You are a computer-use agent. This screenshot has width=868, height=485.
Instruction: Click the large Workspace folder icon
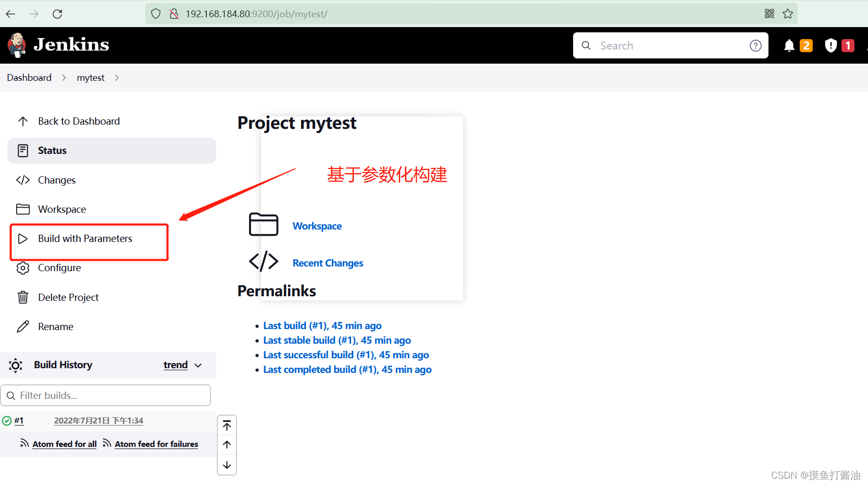pyautogui.click(x=264, y=224)
